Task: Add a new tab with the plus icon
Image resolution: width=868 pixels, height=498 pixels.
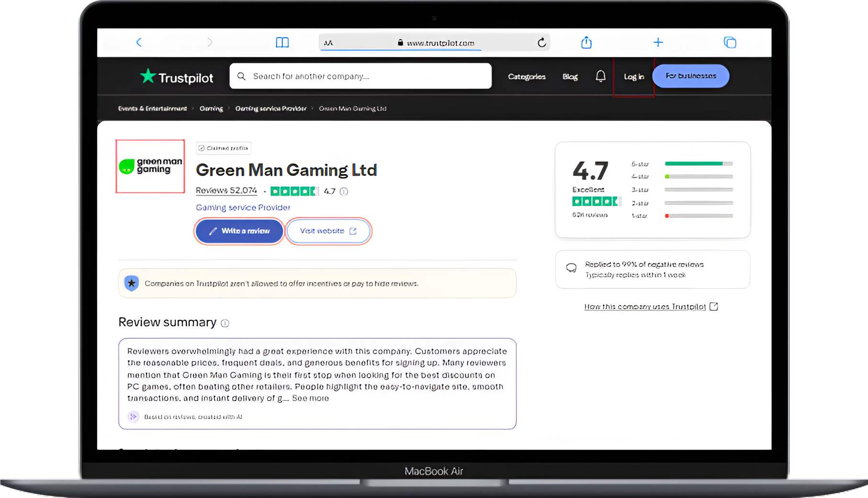Action: click(658, 42)
